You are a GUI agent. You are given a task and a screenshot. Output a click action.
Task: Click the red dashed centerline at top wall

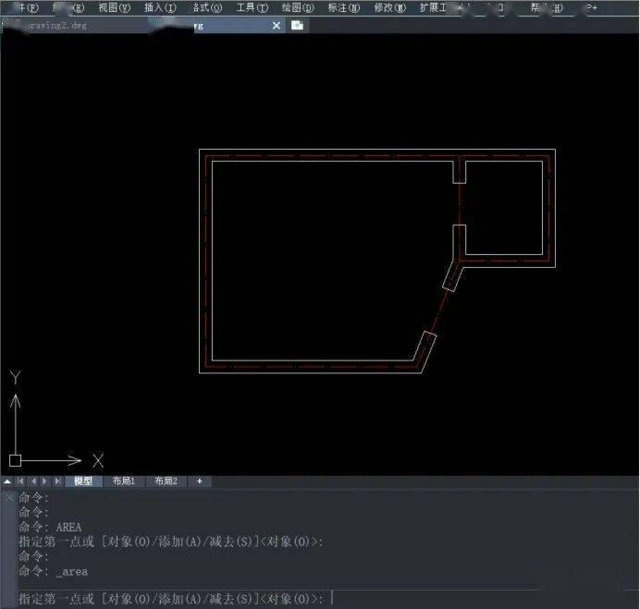pos(377,156)
